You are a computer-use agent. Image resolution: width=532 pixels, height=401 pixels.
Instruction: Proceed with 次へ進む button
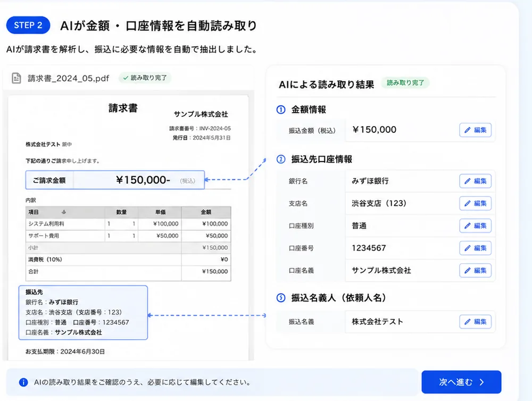coord(461,382)
